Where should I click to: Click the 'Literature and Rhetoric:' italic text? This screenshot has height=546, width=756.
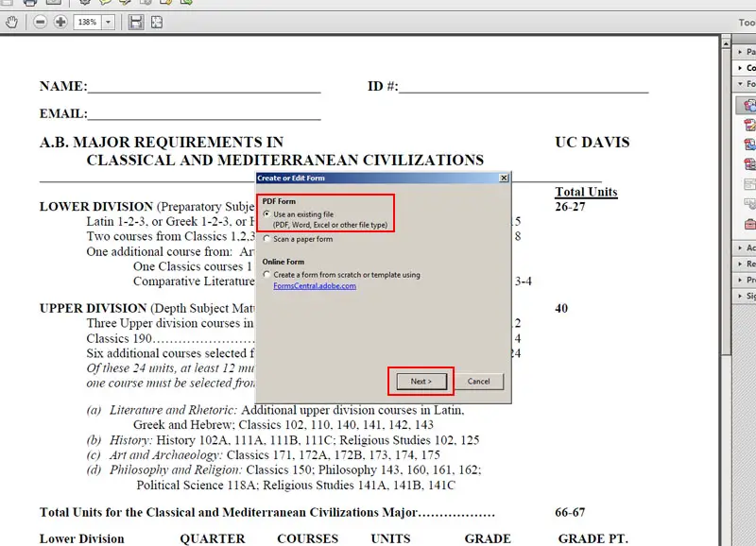[174, 410]
